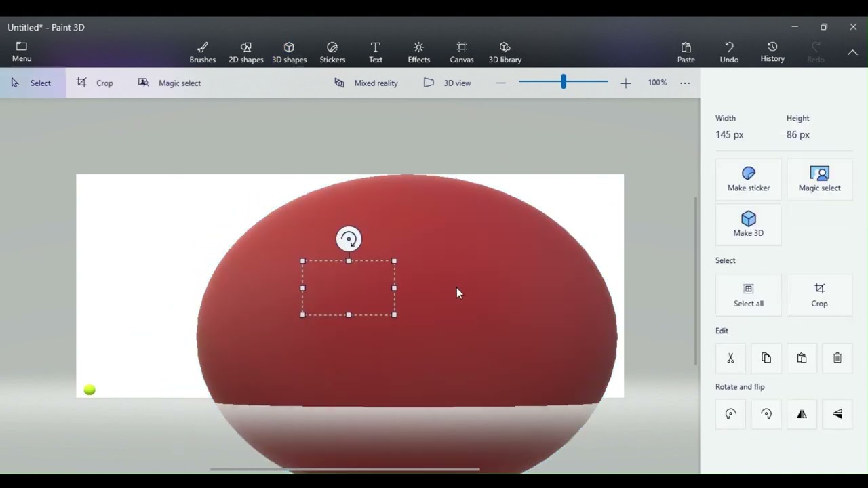Collapse the ribbon with the chevron

tap(852, 52)
